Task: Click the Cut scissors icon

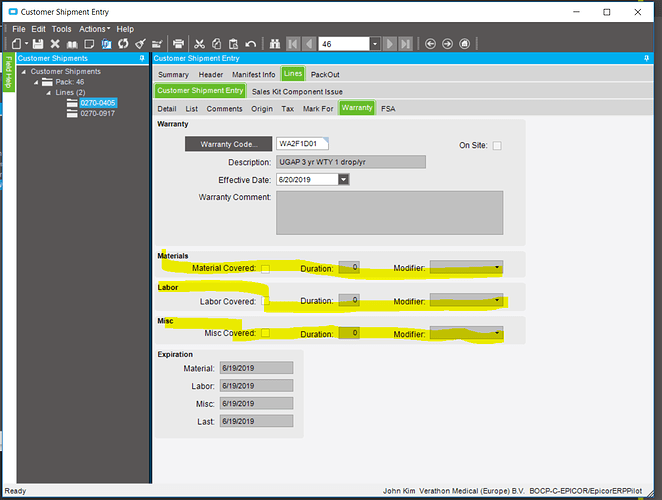Action: point(200,44)
